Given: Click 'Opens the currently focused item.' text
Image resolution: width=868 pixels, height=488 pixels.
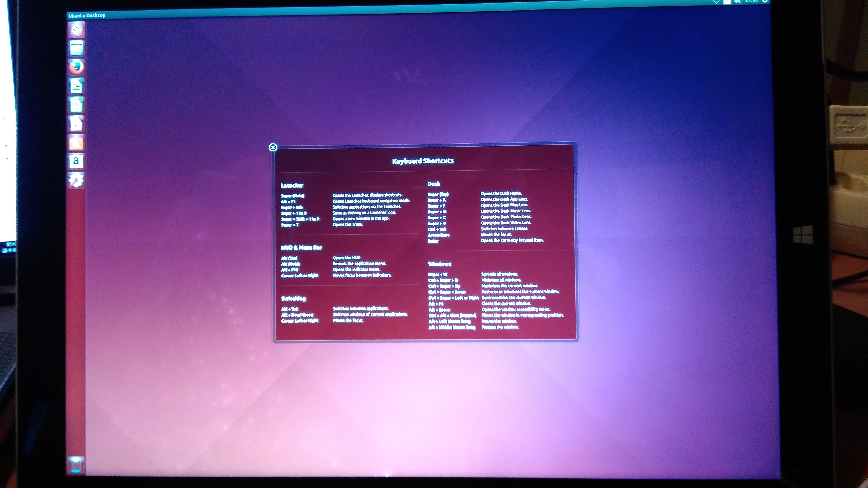Looking at the screenshot, I should tap(512, 240).
